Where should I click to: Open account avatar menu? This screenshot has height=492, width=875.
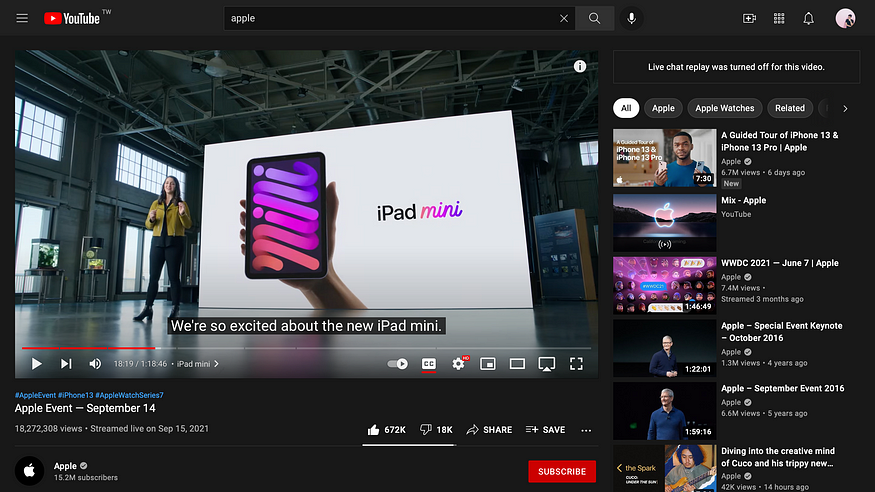(x=845, y=18)
